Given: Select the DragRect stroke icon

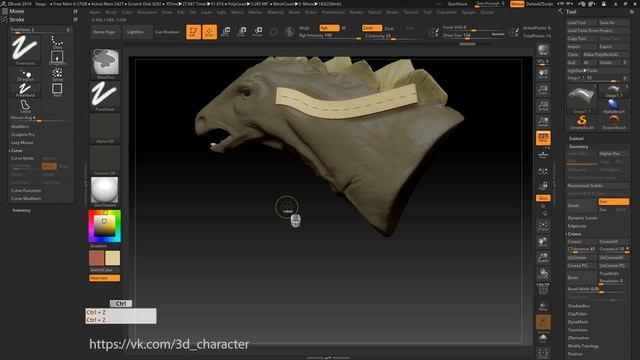Looking at the screenshot, I should tap(57, 58).
